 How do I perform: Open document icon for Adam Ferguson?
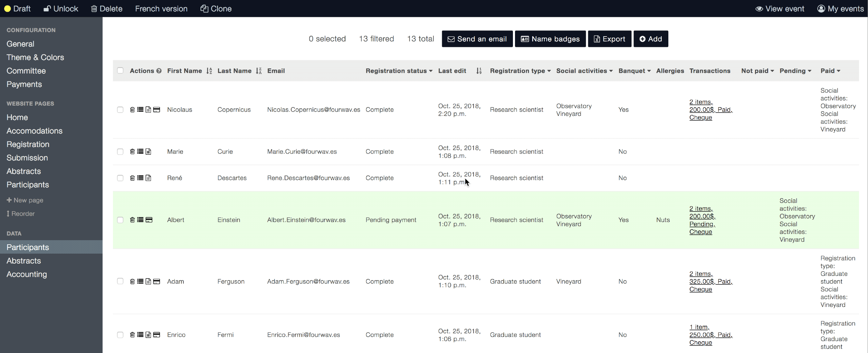(148, 281)
